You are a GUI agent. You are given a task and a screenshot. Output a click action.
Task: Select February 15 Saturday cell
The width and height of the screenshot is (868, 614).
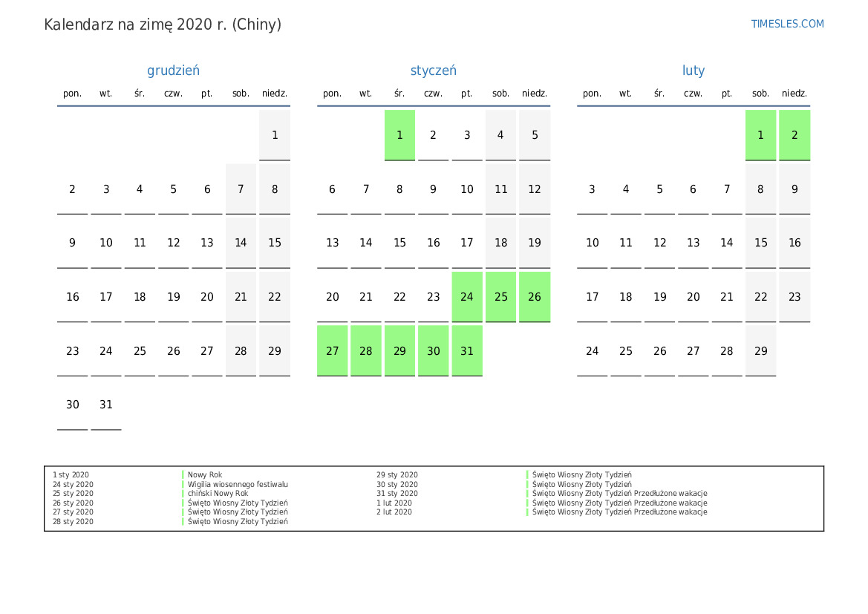(760, 243)
